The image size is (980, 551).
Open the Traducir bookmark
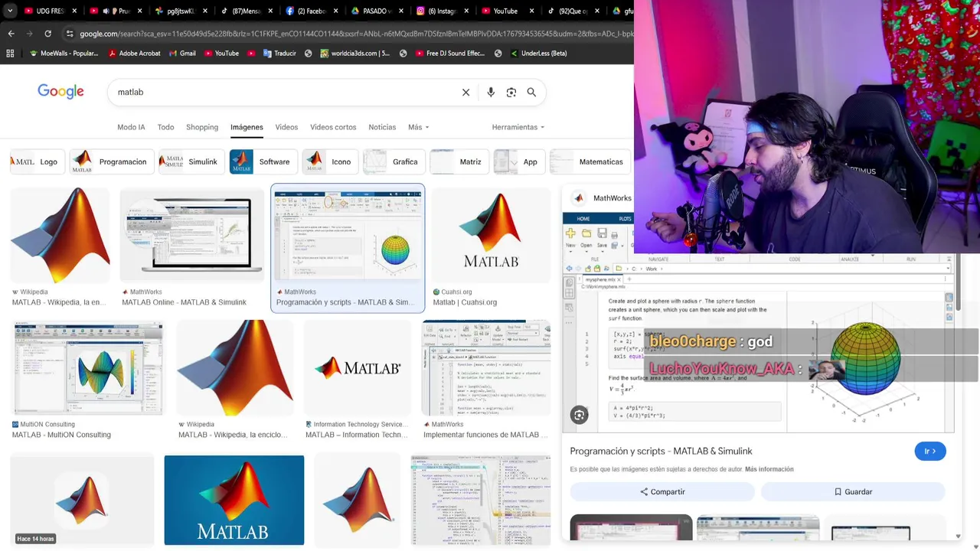279,54
